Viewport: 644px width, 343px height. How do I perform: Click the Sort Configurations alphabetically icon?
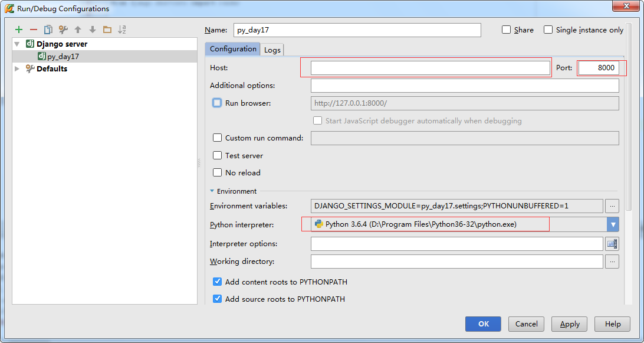point(122,30)
